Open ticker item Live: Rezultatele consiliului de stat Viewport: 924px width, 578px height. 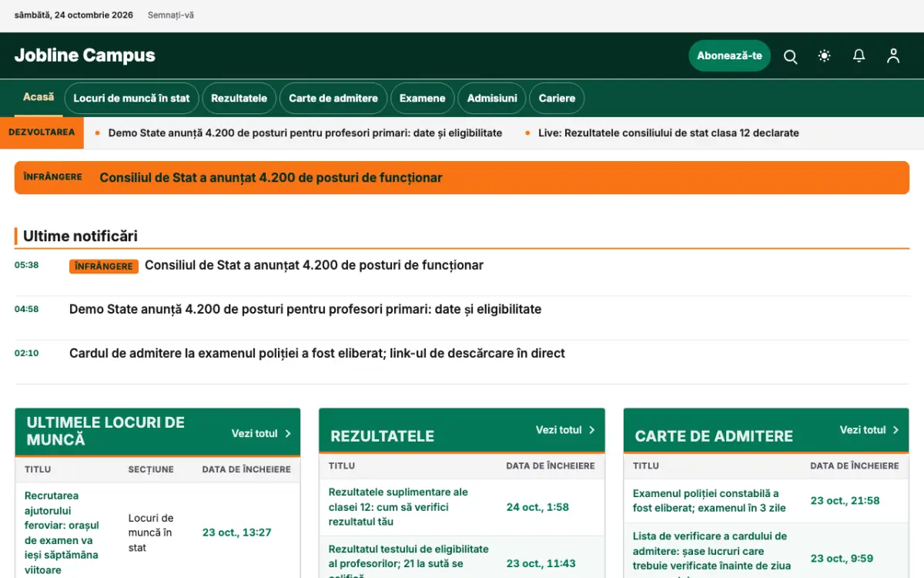[x=668, y=133]
